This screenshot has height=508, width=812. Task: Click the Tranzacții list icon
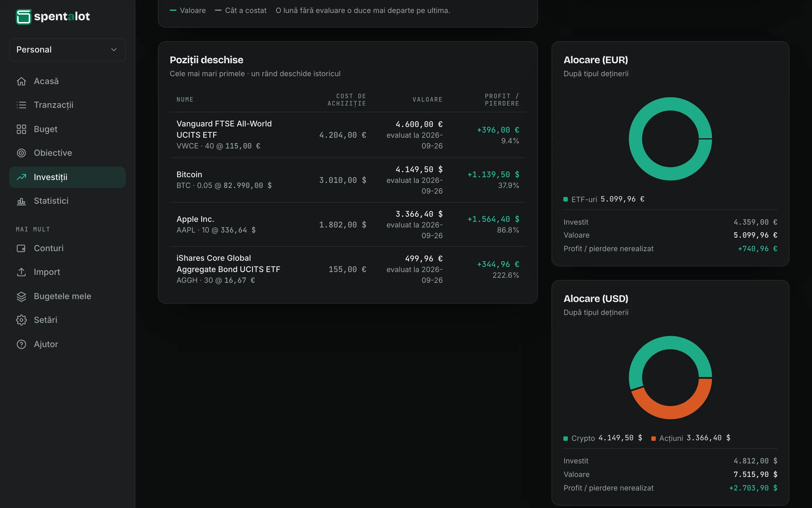tap(21, 105)
